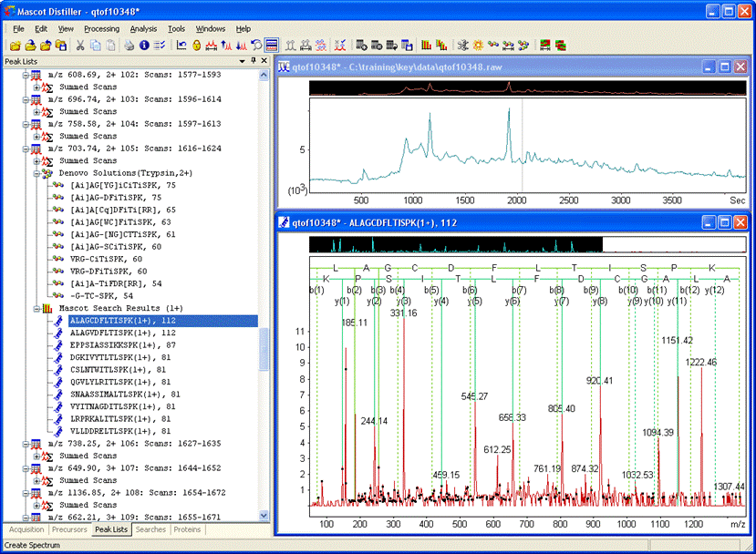Viewport: 756px width, 554px height.
Task: Click the Paste toolbar icon
Action: 111,46
